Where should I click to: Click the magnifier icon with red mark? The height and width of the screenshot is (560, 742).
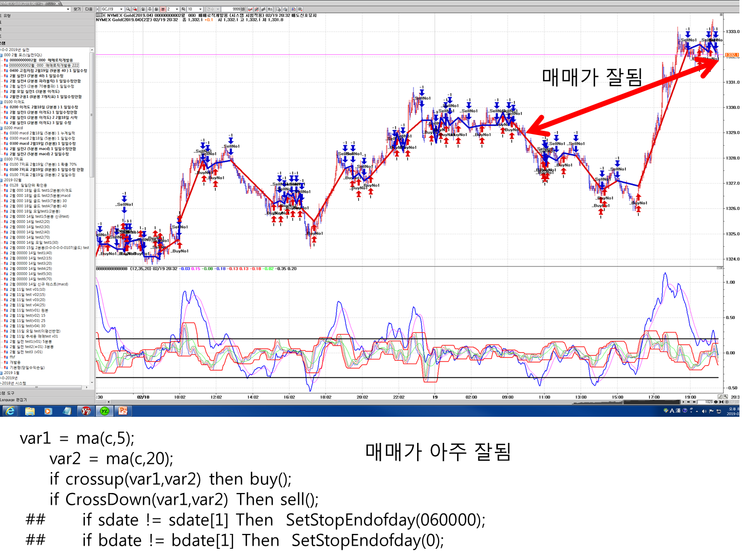[135, 9]
